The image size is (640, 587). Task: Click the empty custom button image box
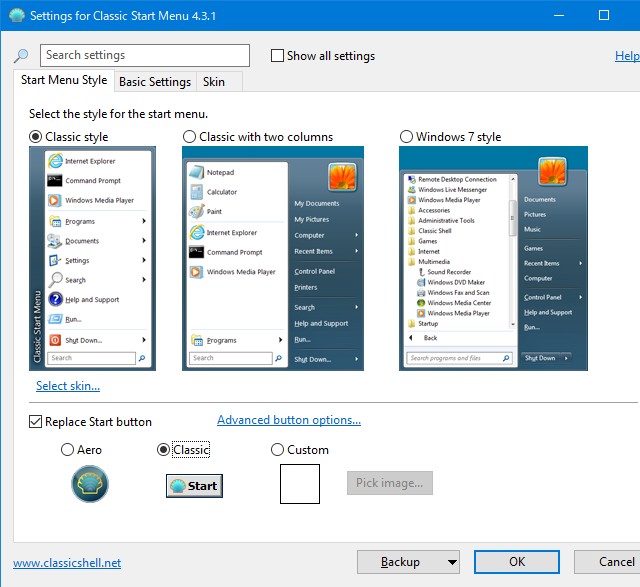coord(299,483)
